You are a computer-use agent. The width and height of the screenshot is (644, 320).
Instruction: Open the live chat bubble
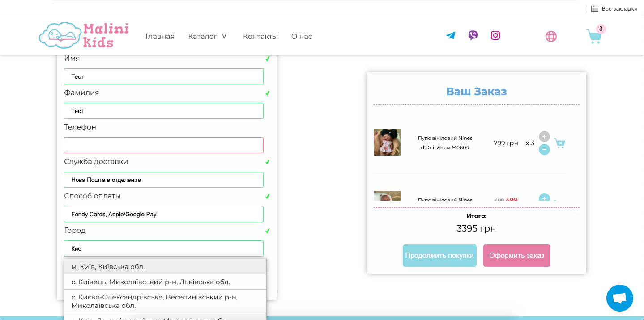[x=619, y=298]
